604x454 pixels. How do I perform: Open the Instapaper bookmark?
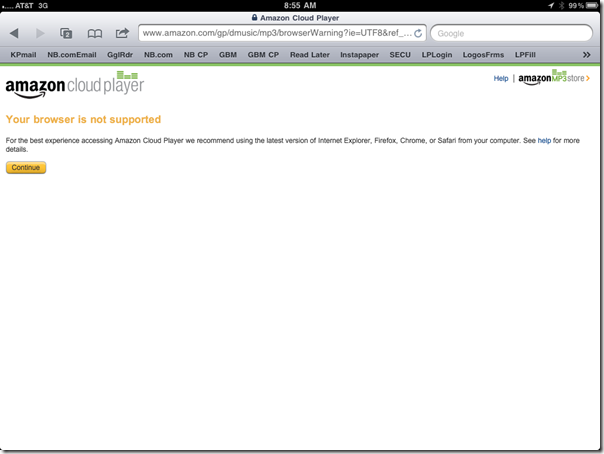(x=359, y=55)
